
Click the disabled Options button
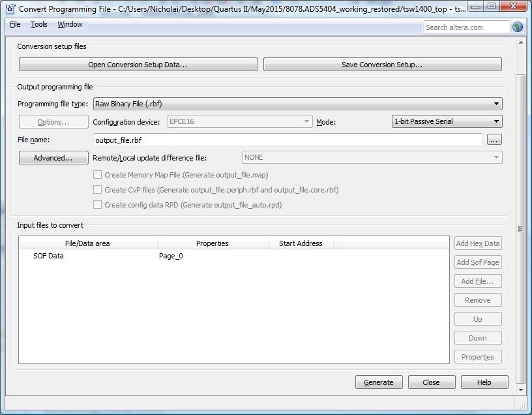coord(53,122)
